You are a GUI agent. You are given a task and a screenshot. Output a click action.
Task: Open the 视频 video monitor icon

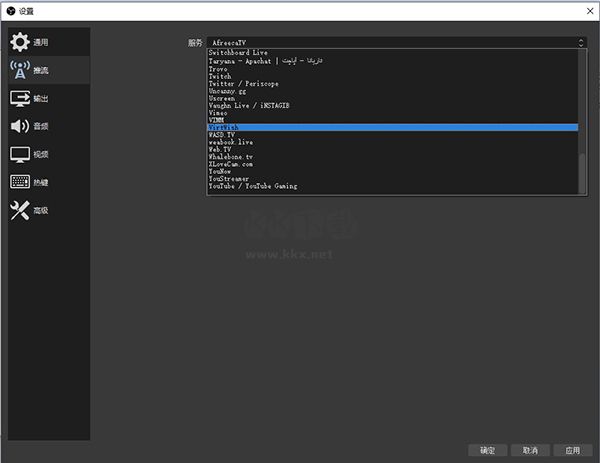[x=20, y=155]
